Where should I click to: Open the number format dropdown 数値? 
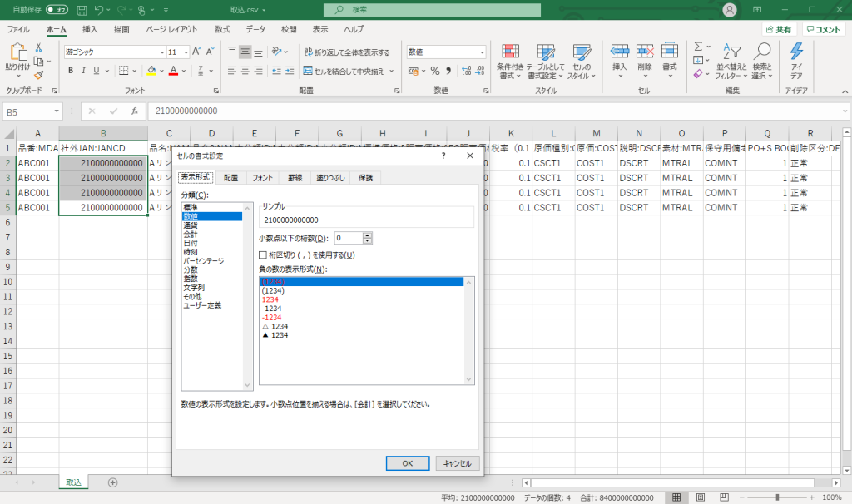482,52
